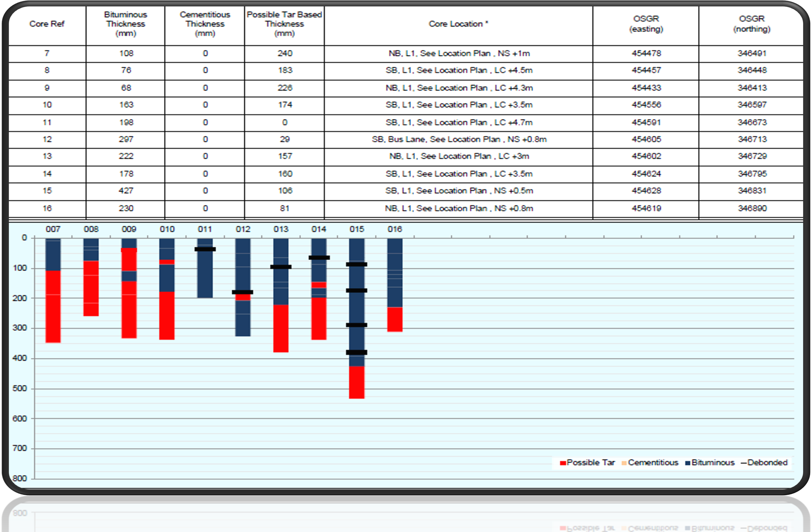Select the Cementitious Thickness column header

[x=205, y=24]
